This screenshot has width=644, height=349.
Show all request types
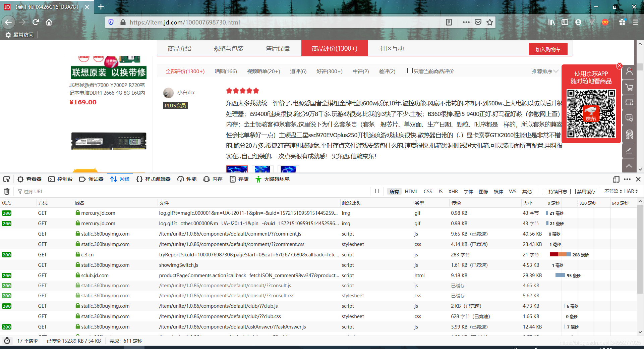(394, 192)
